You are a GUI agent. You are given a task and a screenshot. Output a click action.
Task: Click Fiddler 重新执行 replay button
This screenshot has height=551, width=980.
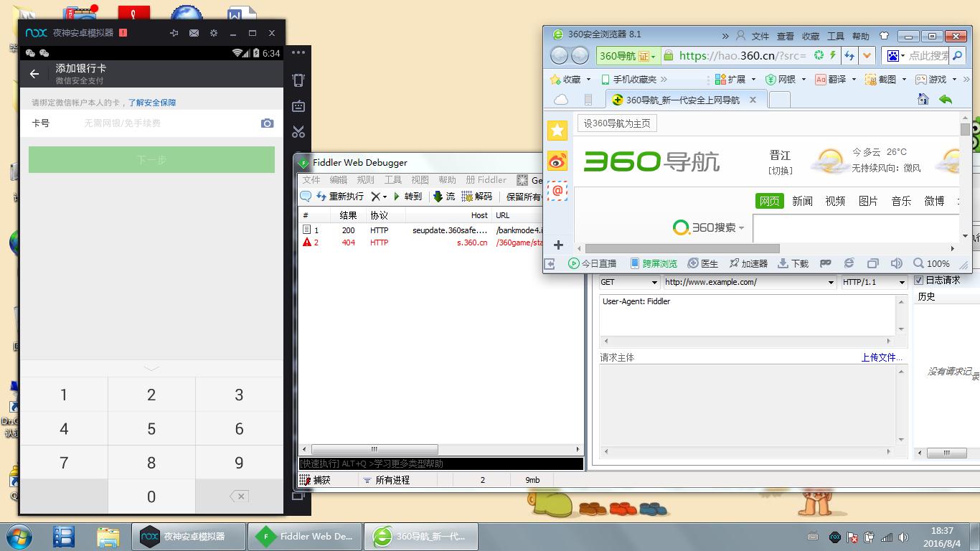[340, 196]
